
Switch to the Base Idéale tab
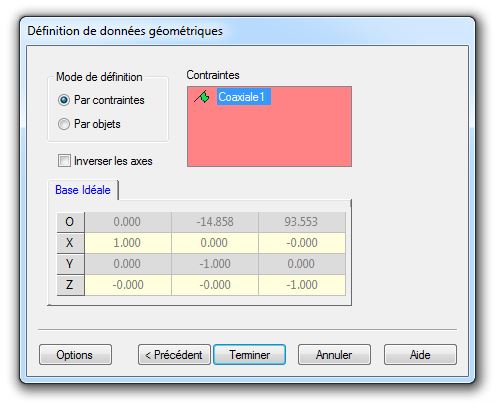pos(83,190)
